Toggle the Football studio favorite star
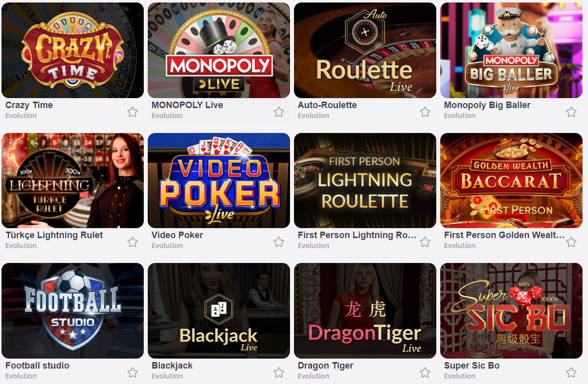Image resolution: width=588 pixels, height=384 pixels. coord(132,373)
